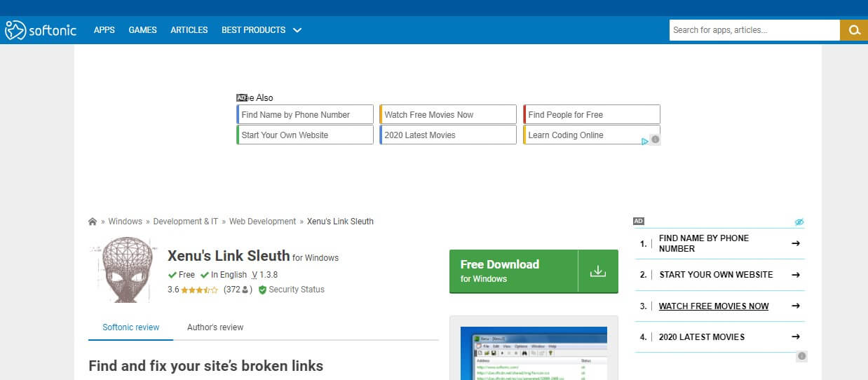Image resolution: width=868 pixels, height=380 pixels.
Task: Click the arrow next to Watch Free Movies Now
Action: tap(796, 306)
